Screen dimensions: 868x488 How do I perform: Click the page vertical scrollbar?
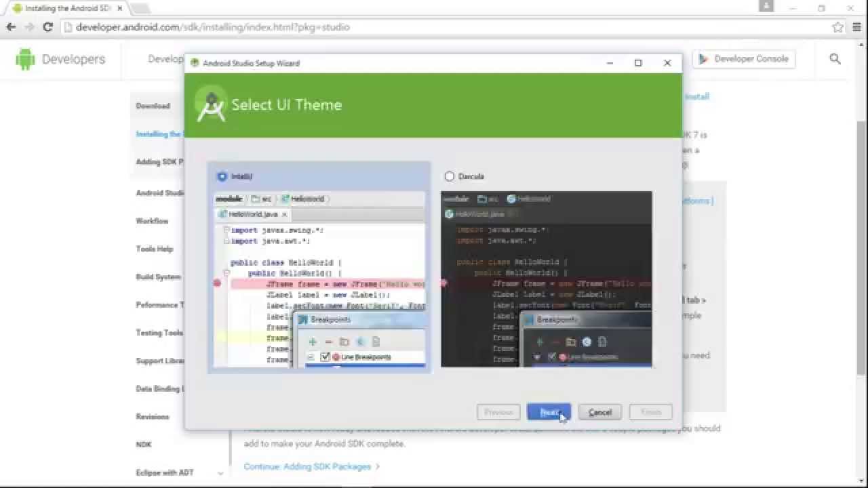coord(862,247)
